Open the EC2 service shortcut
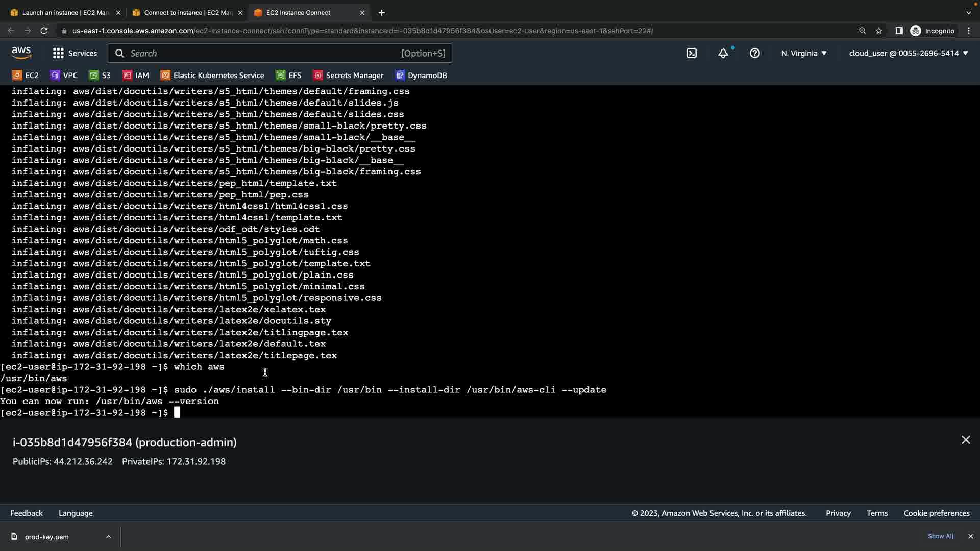The width and height of the screenshot is (980, 551). pyautogui.click(x=26, y=76)
